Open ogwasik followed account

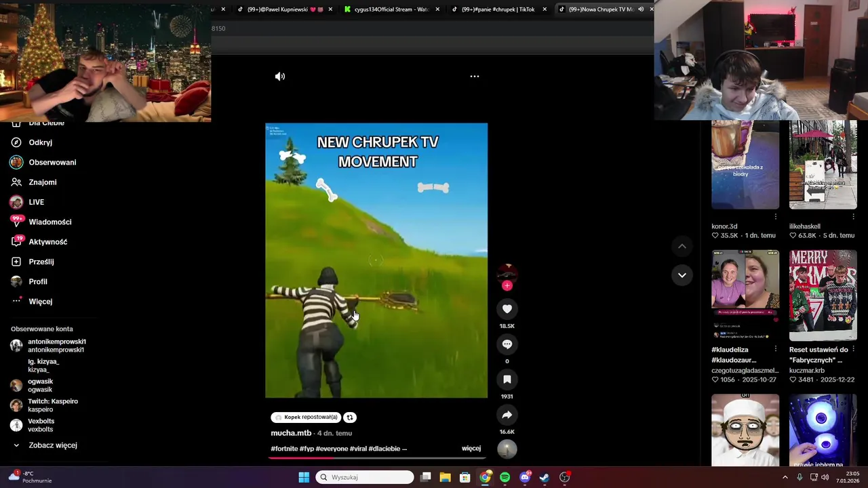coord(40,385)
